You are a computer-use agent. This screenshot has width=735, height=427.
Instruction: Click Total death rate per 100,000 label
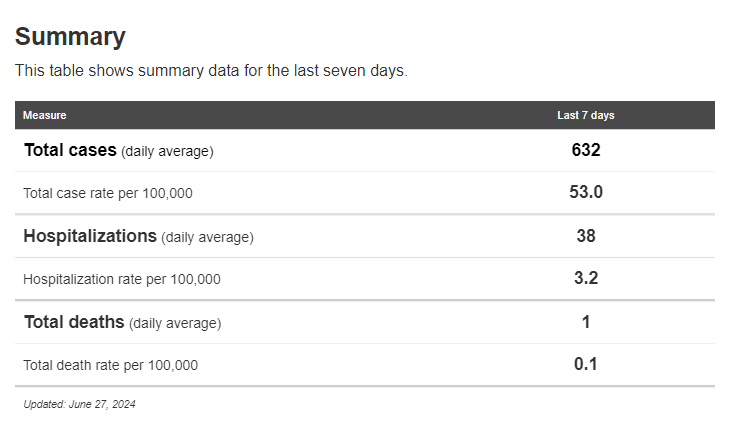111,365
